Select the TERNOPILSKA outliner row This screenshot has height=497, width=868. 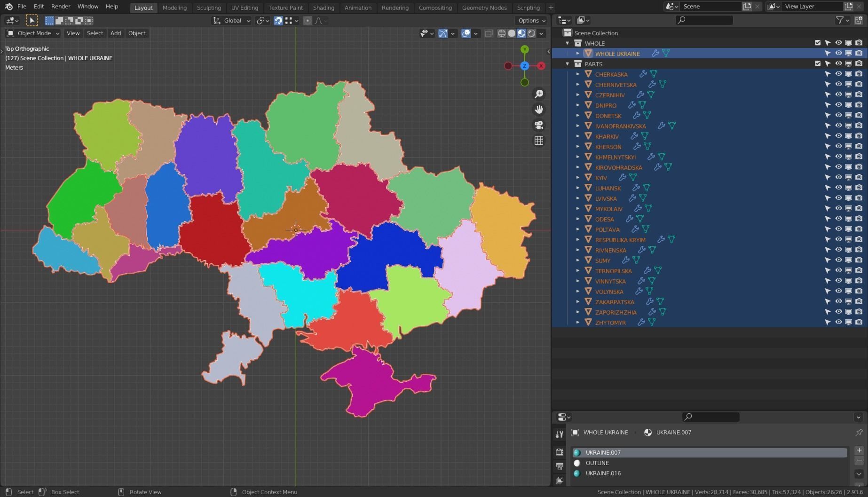point(710,271)
